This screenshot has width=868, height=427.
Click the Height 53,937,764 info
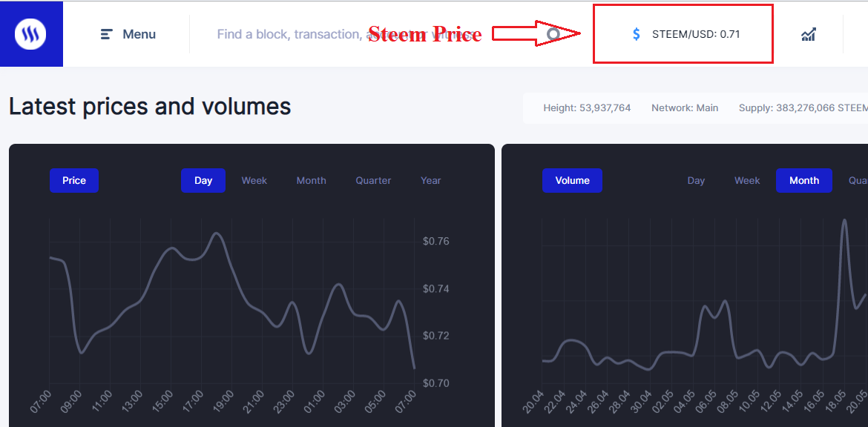[x=587, y=107]
